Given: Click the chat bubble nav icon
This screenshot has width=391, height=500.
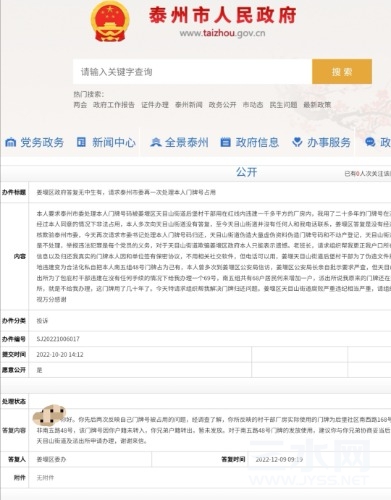Looking at the screenshot, I should click(x=370, y=142).
